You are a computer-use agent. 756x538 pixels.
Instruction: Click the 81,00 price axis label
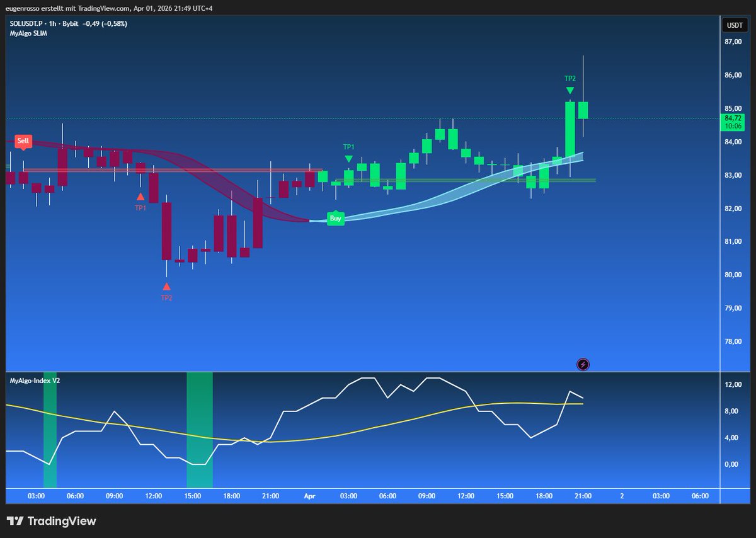point(733,242)
